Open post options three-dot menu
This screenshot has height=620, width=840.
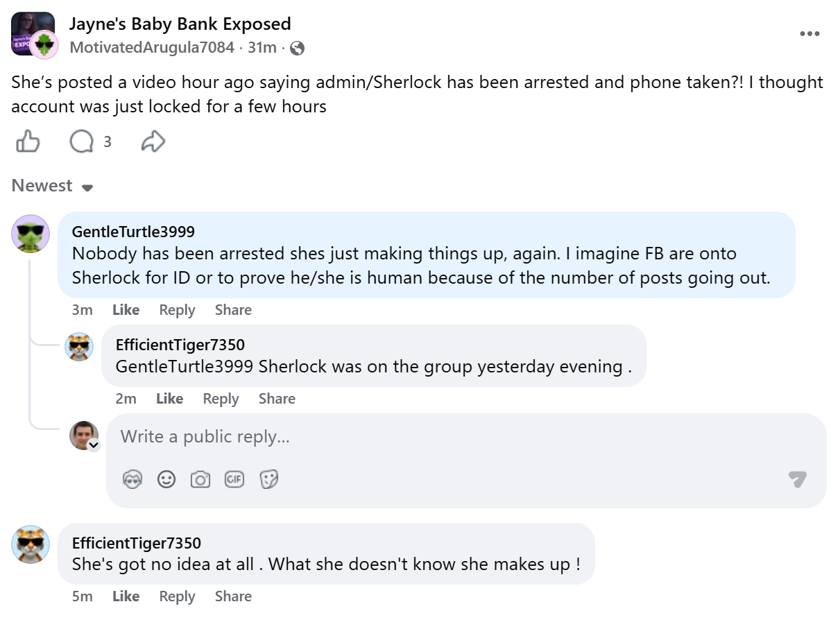pyautogui.click(x=809, y=34)
